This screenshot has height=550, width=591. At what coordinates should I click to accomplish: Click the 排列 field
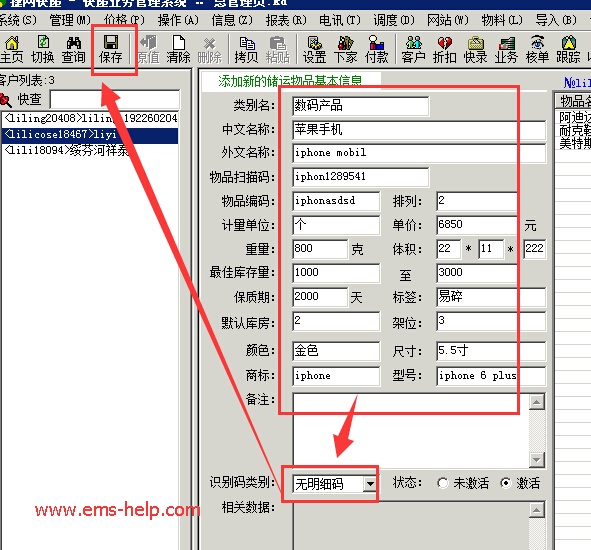pos(477,201)
